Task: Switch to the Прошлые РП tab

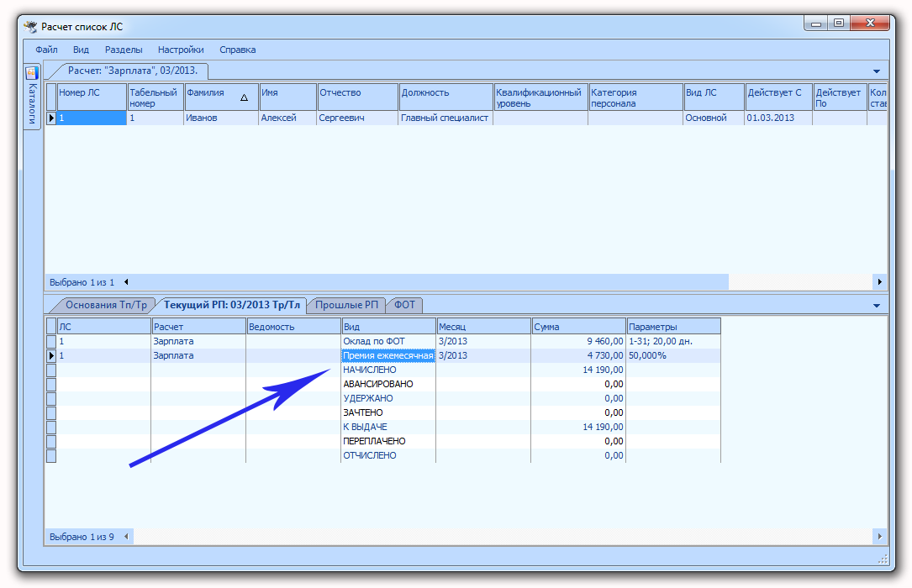Action: [346, 305]
